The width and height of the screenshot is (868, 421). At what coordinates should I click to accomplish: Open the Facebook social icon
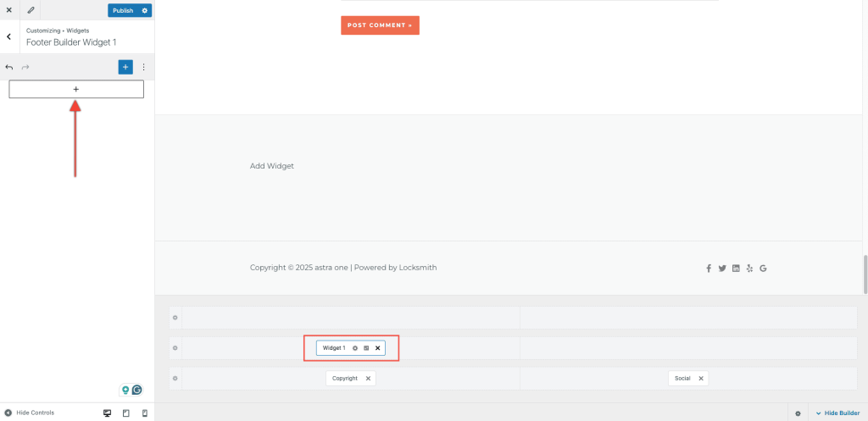[708, 269]
